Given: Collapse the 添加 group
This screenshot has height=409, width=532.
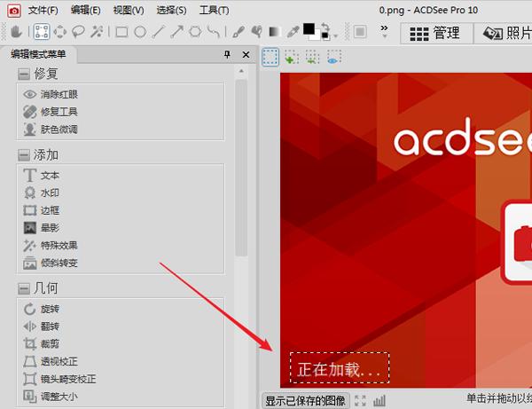Looking at the screenshot, I should (x=24, y=155).
